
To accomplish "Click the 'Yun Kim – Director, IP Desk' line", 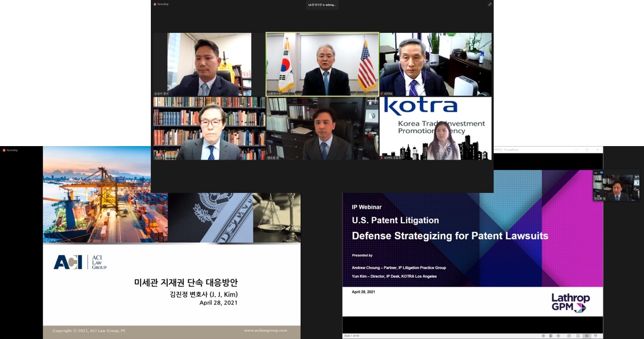I will (394, 276).
